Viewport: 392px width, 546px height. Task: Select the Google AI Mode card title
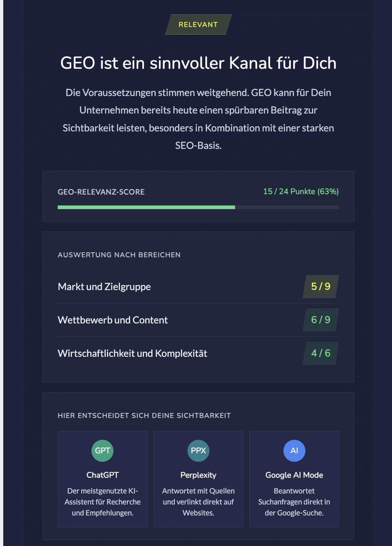pyautogui.click(x=294, y=475)
